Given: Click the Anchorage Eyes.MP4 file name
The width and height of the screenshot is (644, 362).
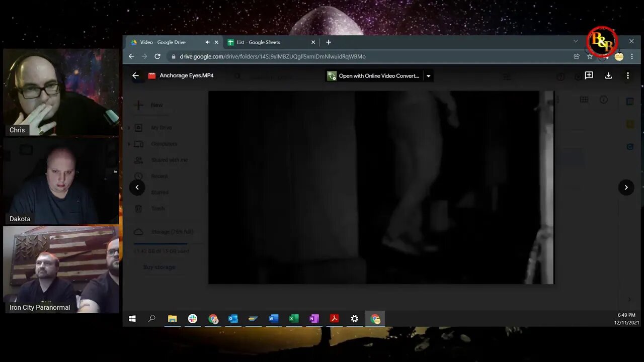Looking at the screenshot, I should click(x=187, y=75).
